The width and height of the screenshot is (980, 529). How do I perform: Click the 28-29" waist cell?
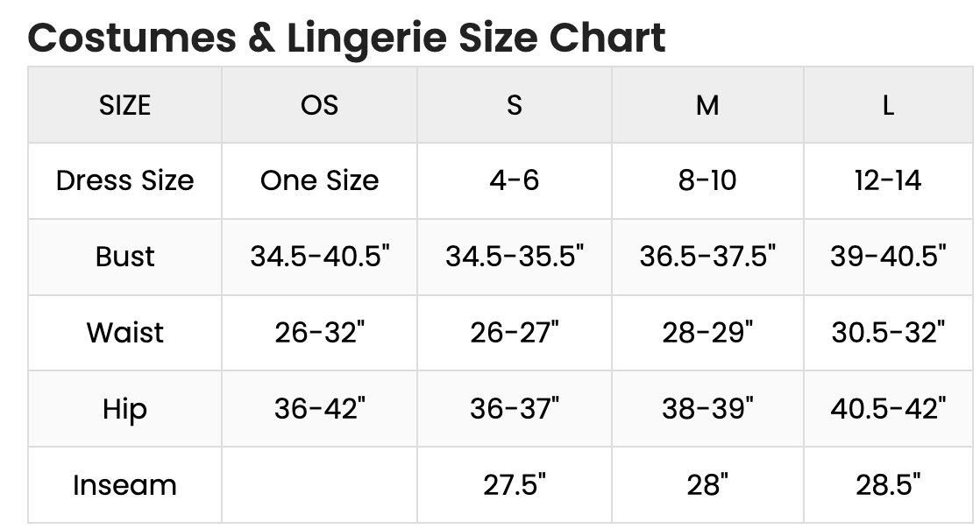tap(707, 333)
